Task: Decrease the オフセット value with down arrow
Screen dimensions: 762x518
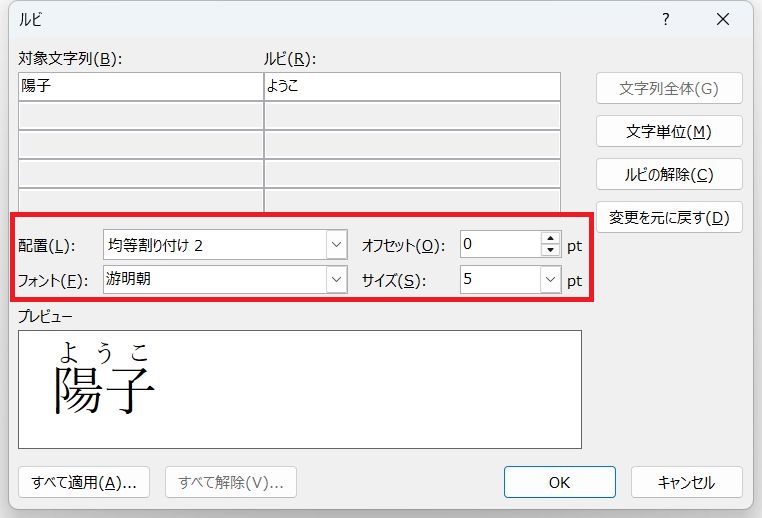Action: coord(550,250)
